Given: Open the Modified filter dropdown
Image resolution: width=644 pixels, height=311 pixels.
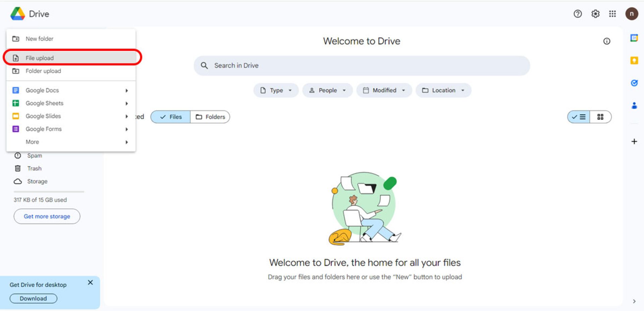Looking at the screenshot, I should [384, 90].
